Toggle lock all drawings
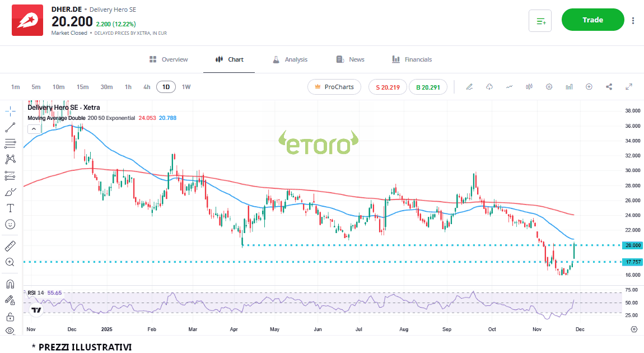This screenshot has height=353, width=644. (x=10, y=317)
